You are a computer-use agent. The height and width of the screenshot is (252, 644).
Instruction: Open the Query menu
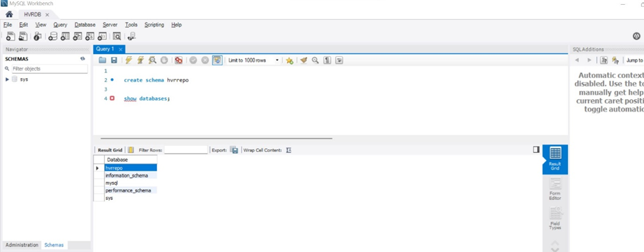coord(60,25)
